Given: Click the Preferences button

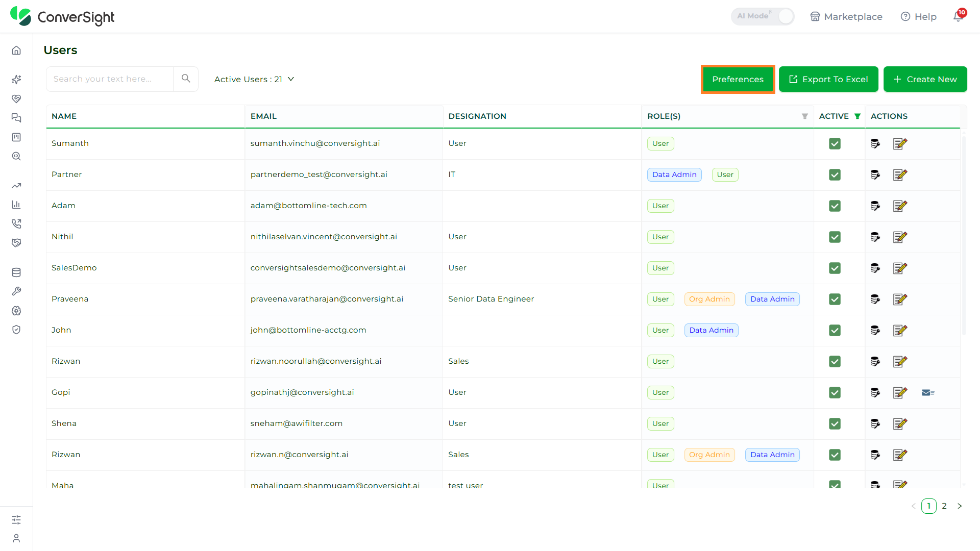Looking at the screenshot, I should pos(738,79).
